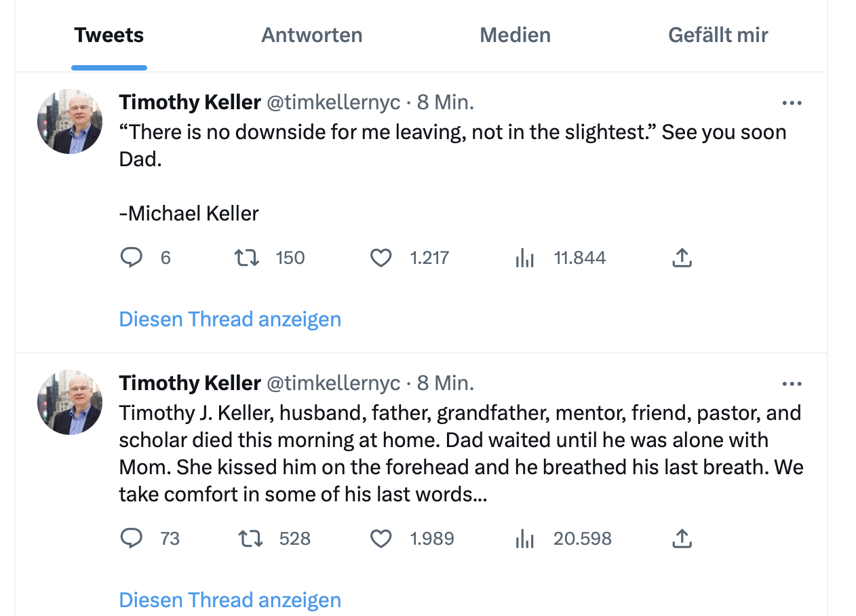Screen dimensions: 856x616
Task: Reply to the 'Timothy J. Keller' obituary tweet
Action: pos(132,539)
